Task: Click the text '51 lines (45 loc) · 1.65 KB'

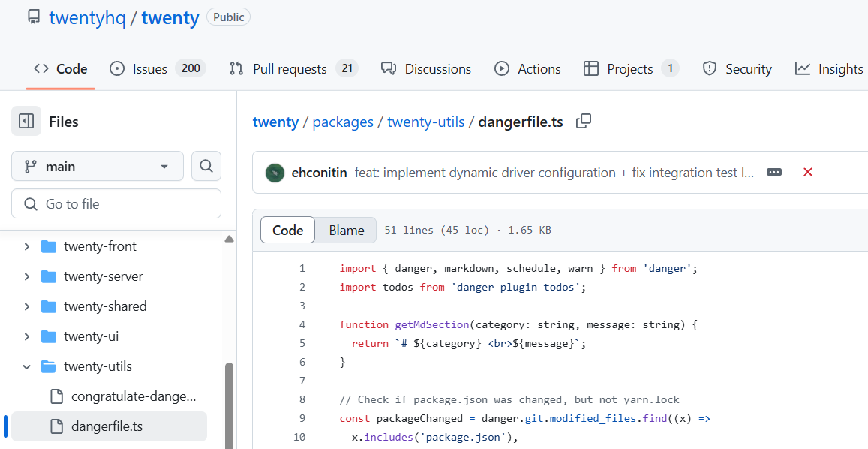Action: pos(468,230)
